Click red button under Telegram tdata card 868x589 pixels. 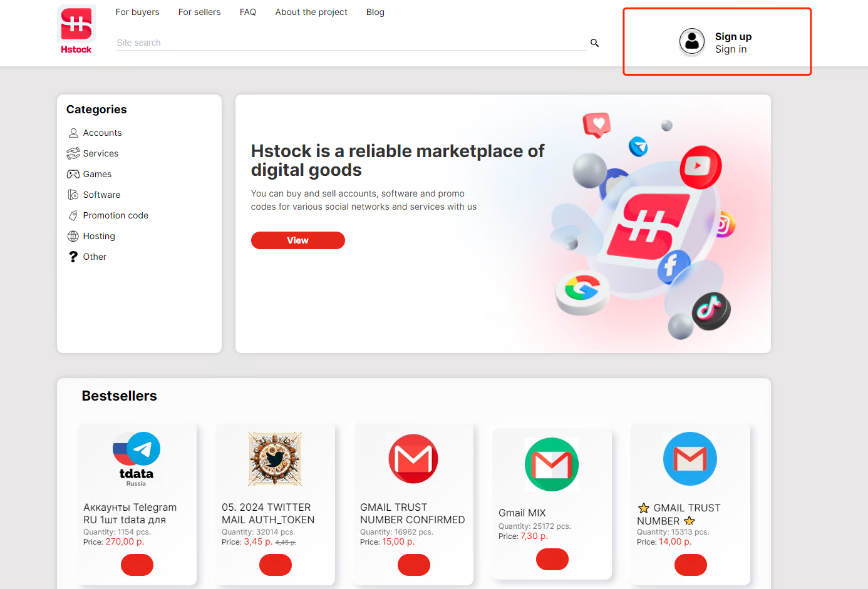[x=137, y=565]
